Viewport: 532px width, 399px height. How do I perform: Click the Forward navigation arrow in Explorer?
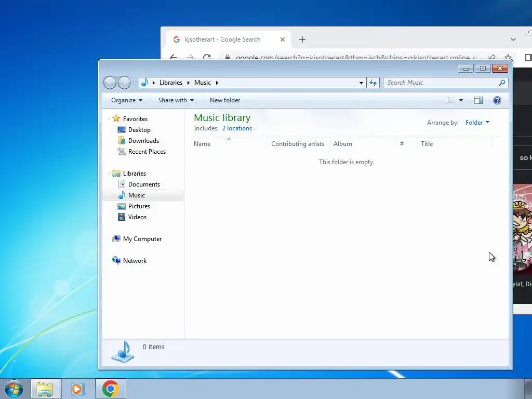point(124,83)
